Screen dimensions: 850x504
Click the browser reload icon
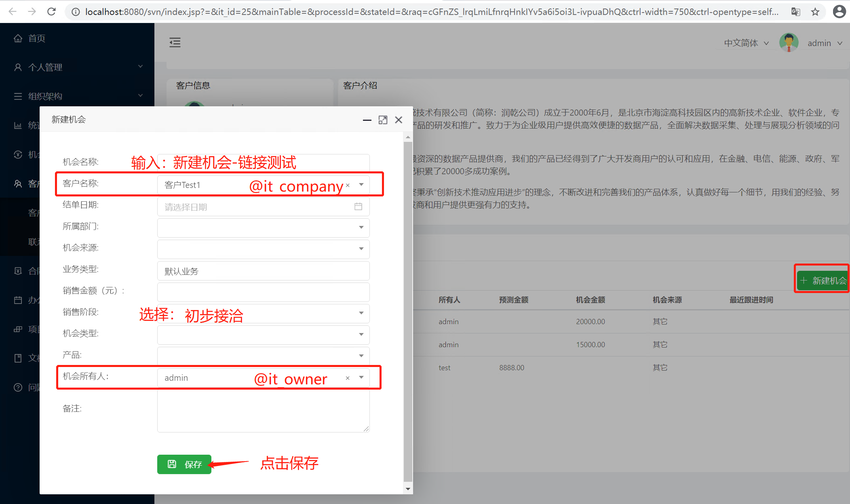coord(51,12)
